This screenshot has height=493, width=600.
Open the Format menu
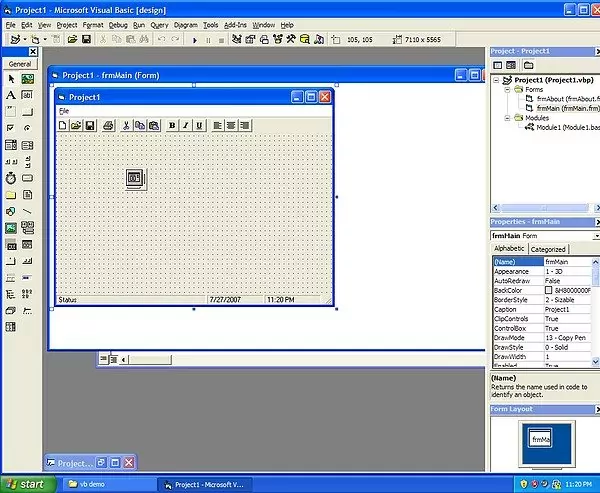tap(93, 25)
